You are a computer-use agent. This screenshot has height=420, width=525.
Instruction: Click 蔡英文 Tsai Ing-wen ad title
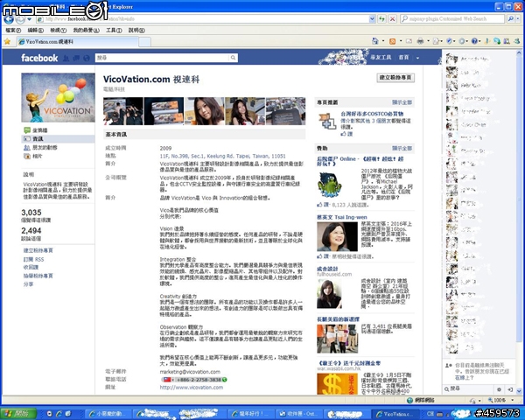[342, 217]
